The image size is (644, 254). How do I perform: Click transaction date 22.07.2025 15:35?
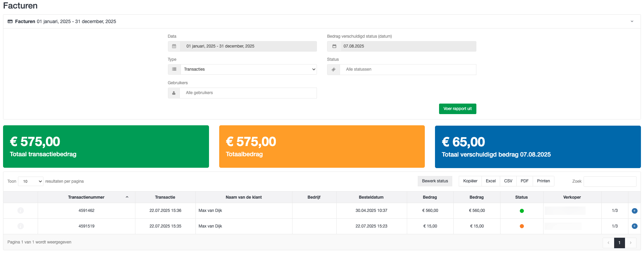point(165,226)
